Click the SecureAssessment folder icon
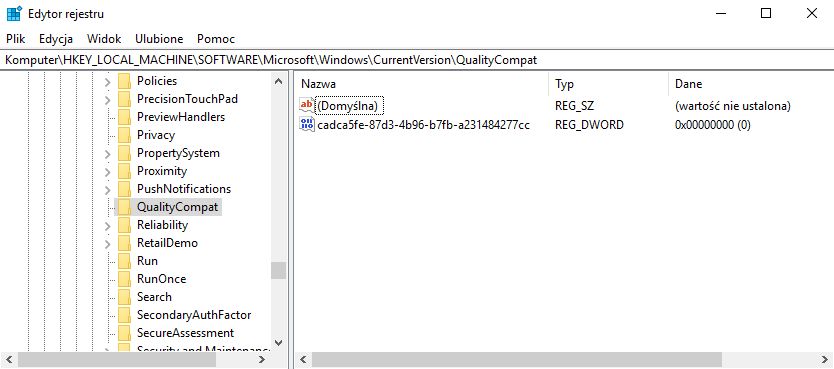 [124, 333]
